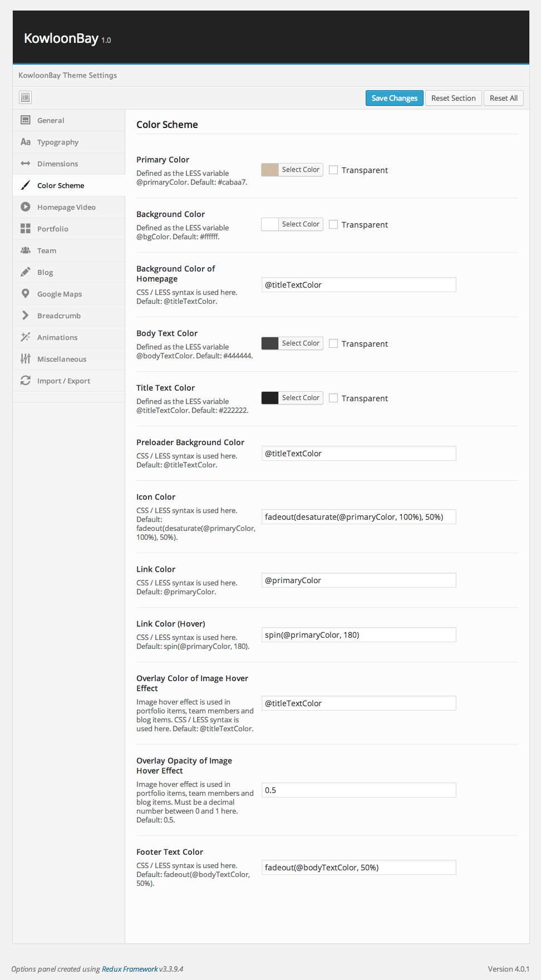Toggle Transparent checkbox for Background Color
Viewport: 541px width, 980px height.
coord(333,225)
